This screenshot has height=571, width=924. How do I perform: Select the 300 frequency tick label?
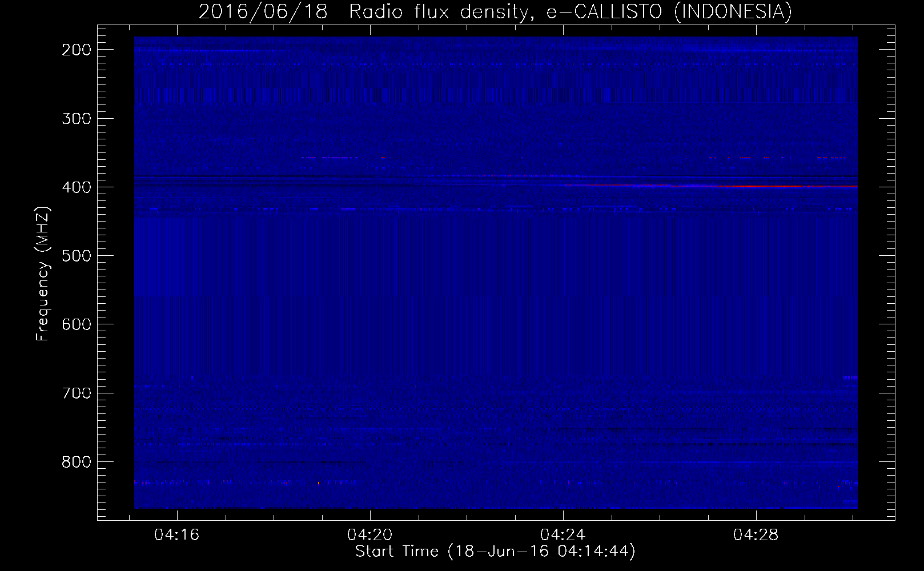[x=75, y=118]
